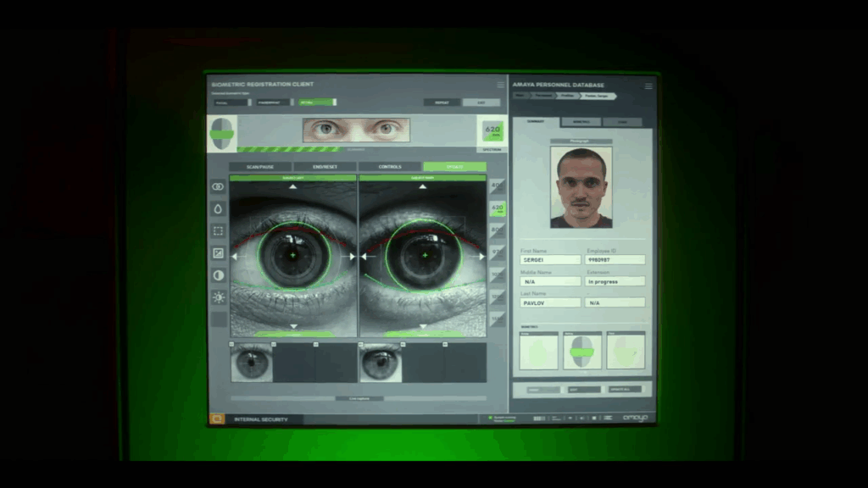
Task: Toggle the Fingerprint biometric type
Action: pos(275,103)
